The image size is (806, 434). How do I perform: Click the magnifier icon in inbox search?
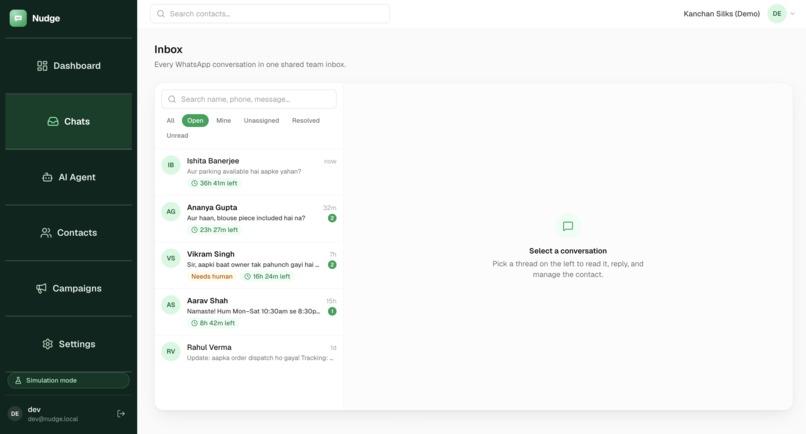pos(172,99)
